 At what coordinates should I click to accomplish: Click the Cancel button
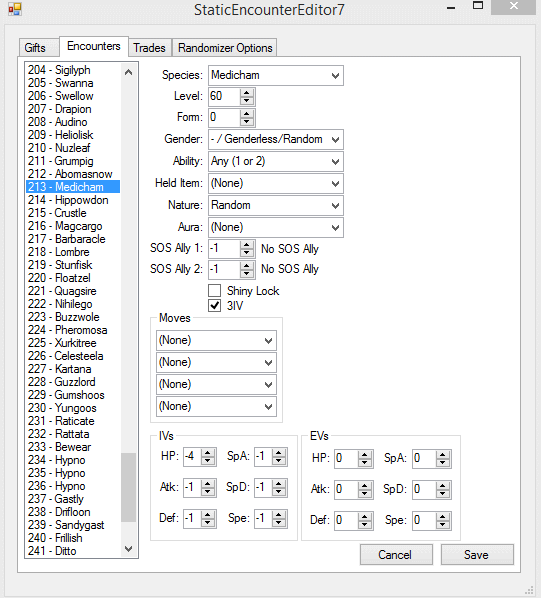396,555
